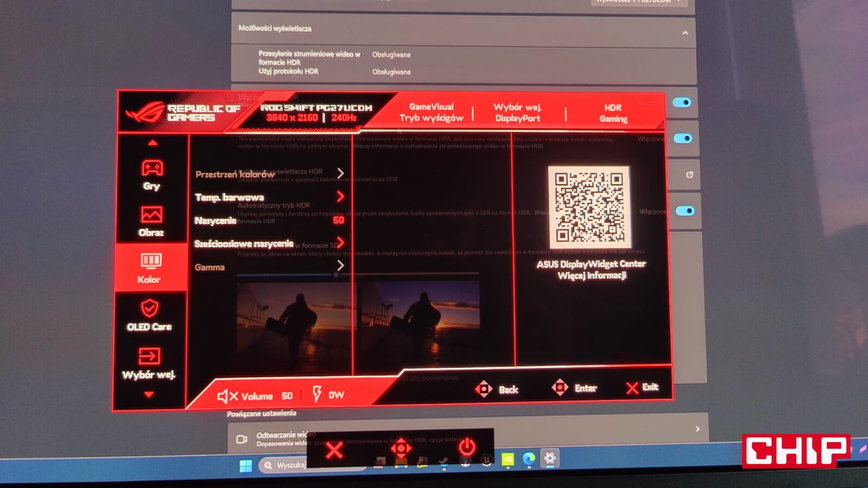The width and height of the screenshot is (868, 488).
Task: Click Windows Start button on taskbar
Action: point(246,466)
